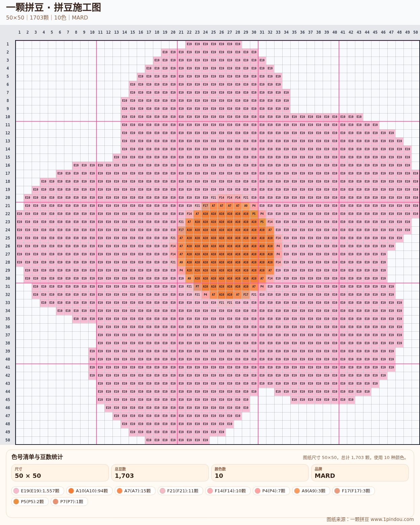Pick the P5 swatch in legend

coord(16,502)
